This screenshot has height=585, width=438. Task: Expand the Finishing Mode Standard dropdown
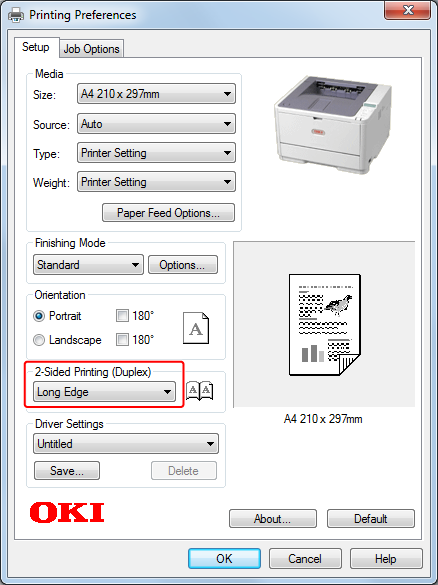pyautogui.click(x=88, y=265)
